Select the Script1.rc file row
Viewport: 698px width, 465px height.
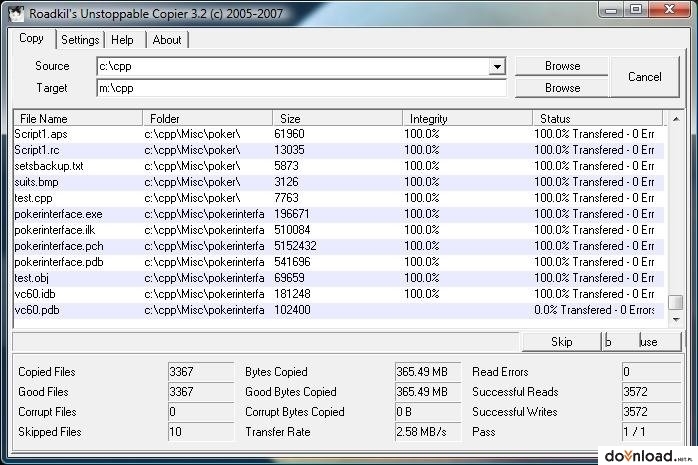pyautogui.click(x=338, y=150)
